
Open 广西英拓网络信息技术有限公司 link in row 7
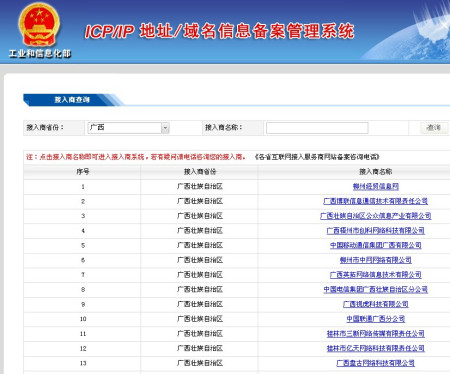coord(376,275)
